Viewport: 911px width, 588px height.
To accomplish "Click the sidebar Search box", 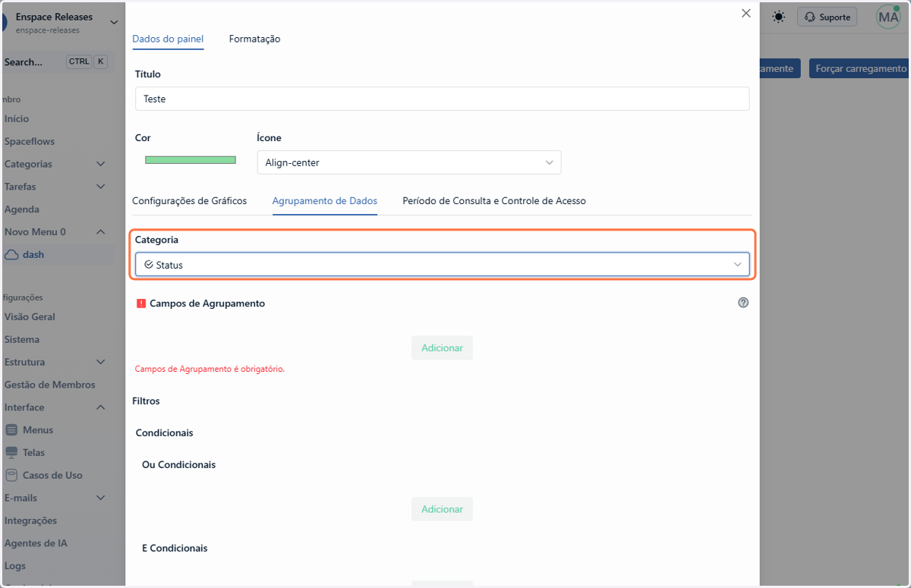I will 57,62.
